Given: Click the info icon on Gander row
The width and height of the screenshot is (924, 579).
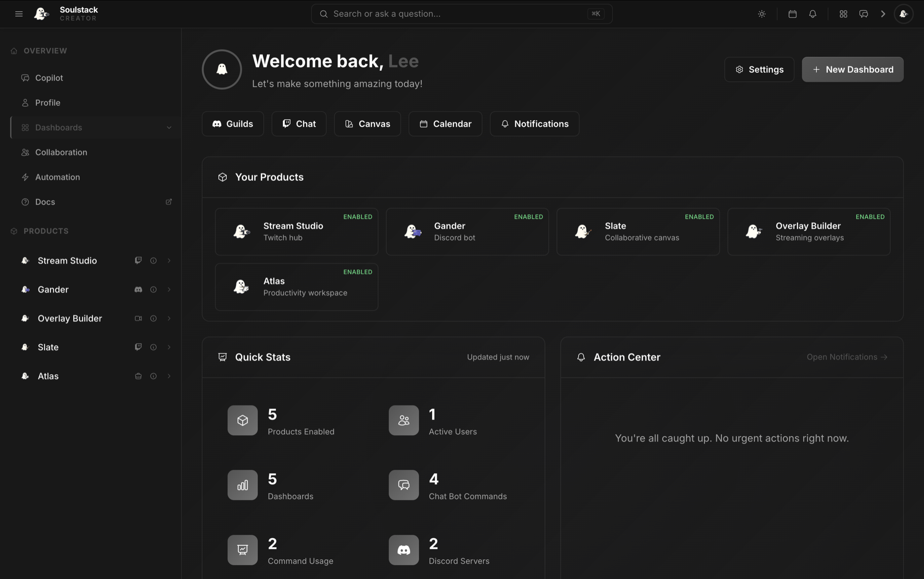Looking at the screenshot, I should click(154, 289).
